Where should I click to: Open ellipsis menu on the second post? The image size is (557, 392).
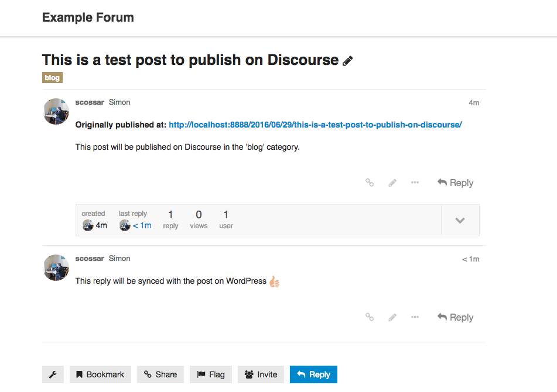415,317
